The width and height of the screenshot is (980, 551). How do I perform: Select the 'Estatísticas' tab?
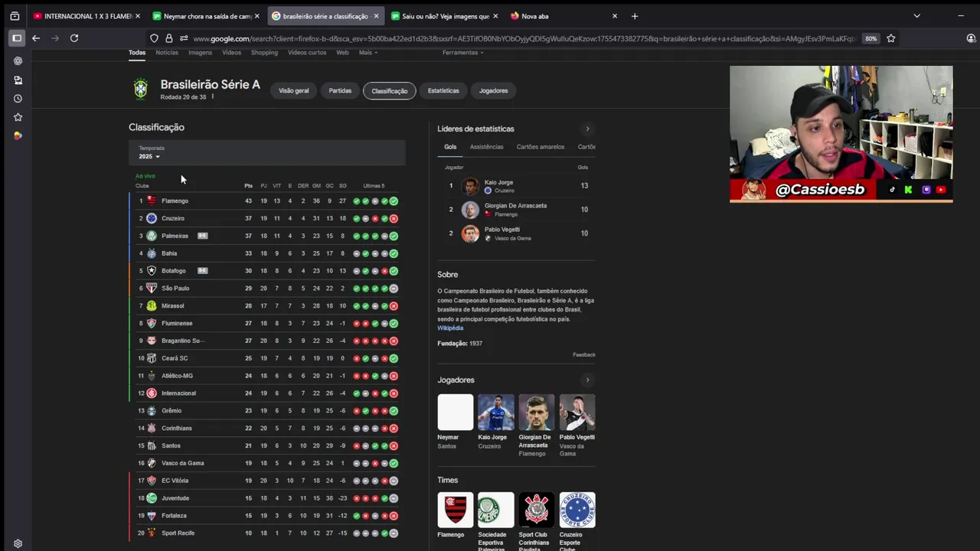443,90
